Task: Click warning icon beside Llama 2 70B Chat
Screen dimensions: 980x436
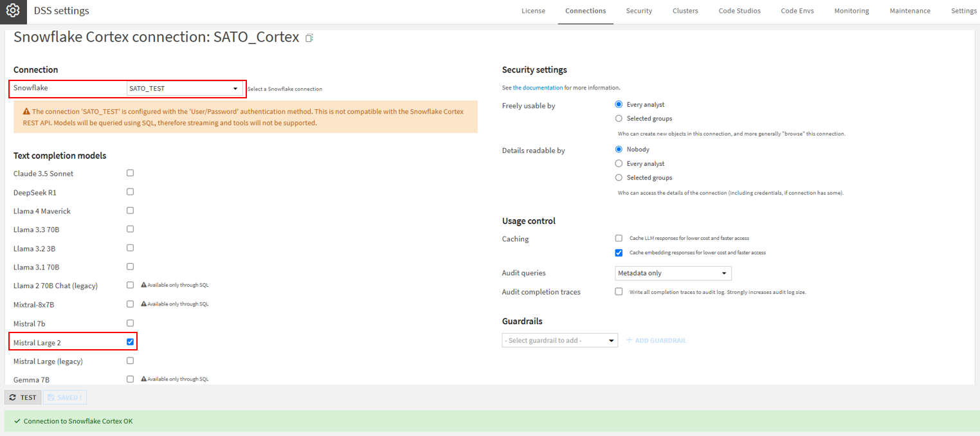Action: click(144, 285)
